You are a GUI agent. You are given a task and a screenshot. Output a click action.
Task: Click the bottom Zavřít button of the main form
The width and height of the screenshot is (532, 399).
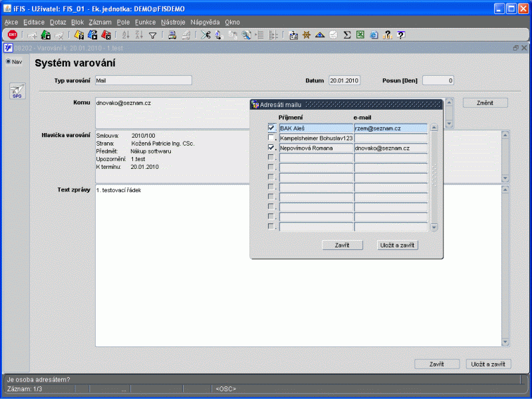click(x=437, y=364)
